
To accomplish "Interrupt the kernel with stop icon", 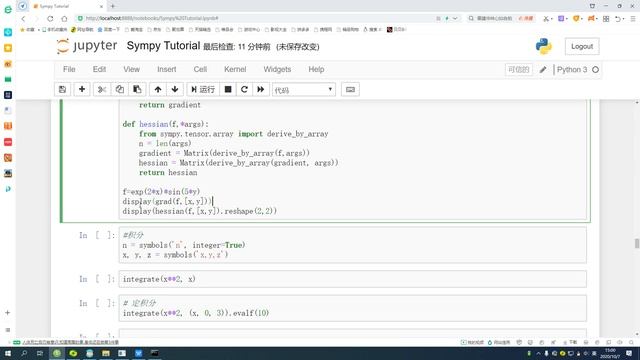I will click(228, 89).
